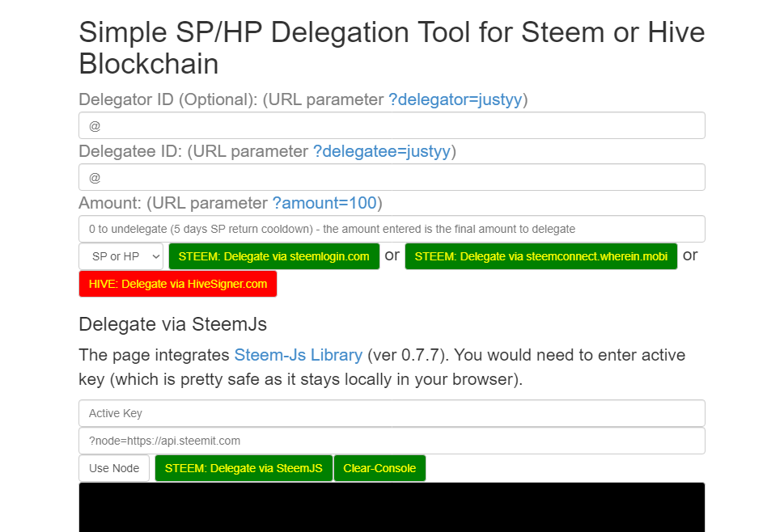Open the ?delegatee=justyy link

click(382, 151)
